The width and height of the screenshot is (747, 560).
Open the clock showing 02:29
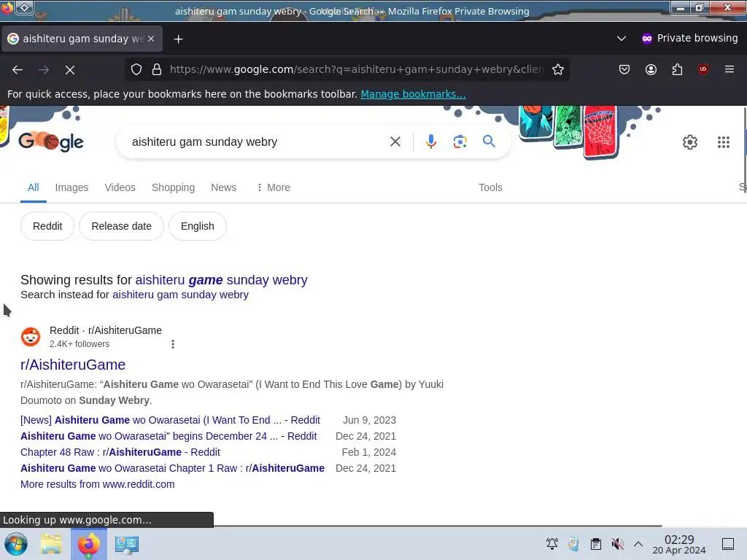(x=679, y=544)
